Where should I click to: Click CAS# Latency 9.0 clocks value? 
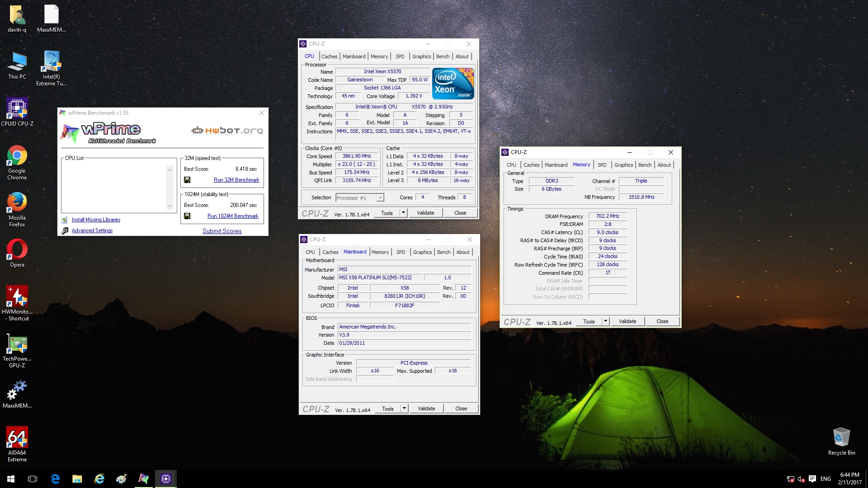click(x=608, y=232)
